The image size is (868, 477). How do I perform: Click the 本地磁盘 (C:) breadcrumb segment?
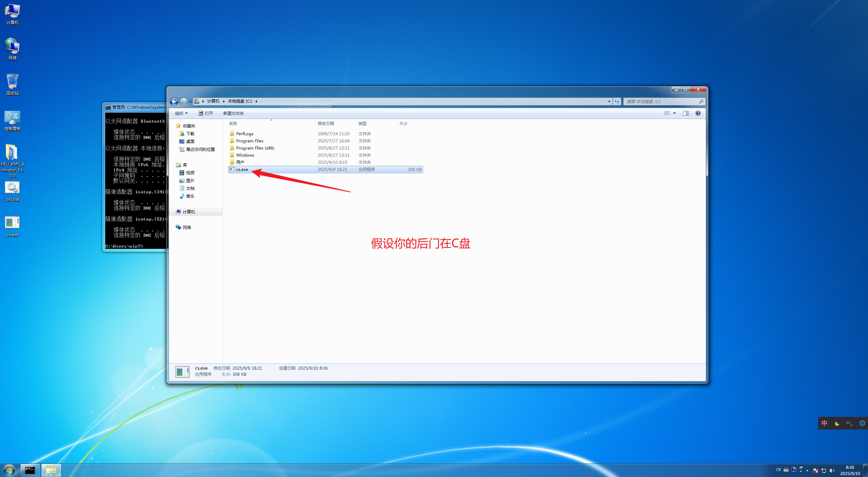[x=240, y=101]
